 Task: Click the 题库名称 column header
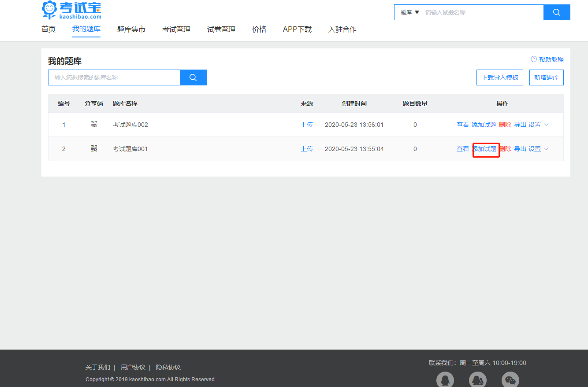pos(125,103)
